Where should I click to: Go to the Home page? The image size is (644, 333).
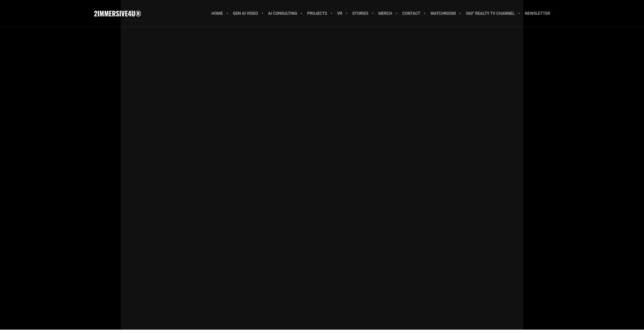(x=217, y=13)
